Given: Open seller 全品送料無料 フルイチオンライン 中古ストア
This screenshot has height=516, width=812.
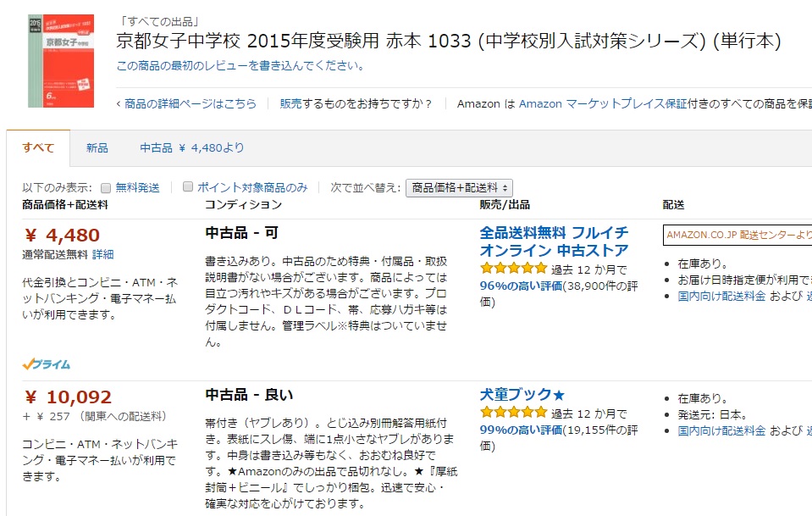Looking at the screenshot, I should 554,241.
